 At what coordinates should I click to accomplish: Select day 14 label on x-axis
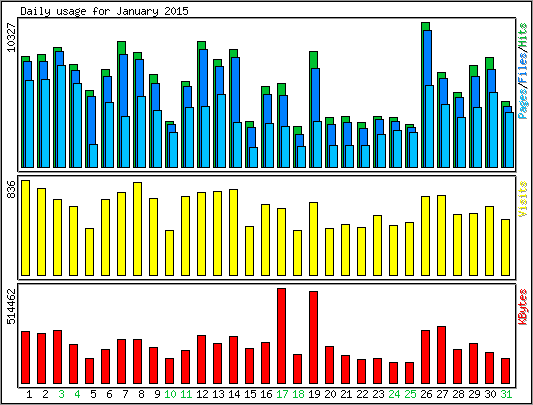pos(234,394)
